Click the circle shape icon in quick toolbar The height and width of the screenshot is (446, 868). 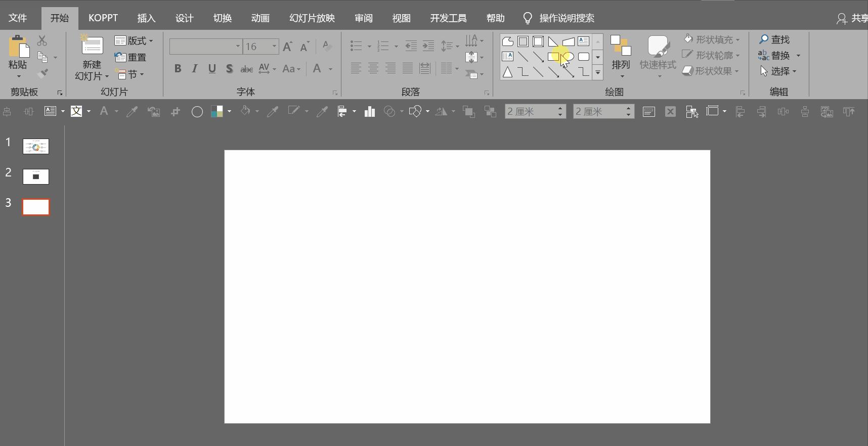197,112
